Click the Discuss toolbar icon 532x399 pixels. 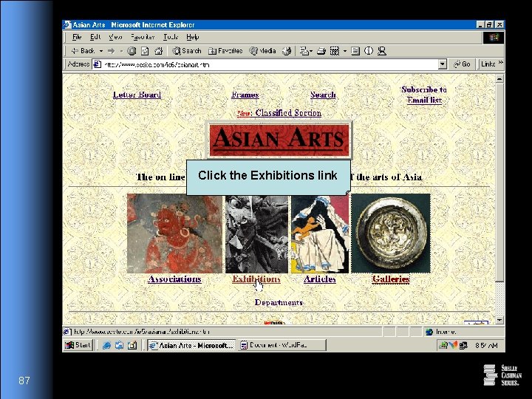click(x=355, y=51)
